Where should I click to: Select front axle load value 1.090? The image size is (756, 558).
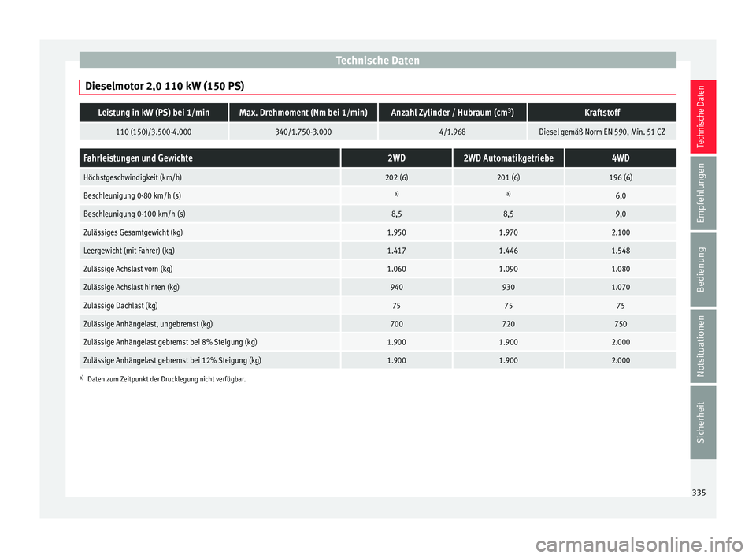508,269
